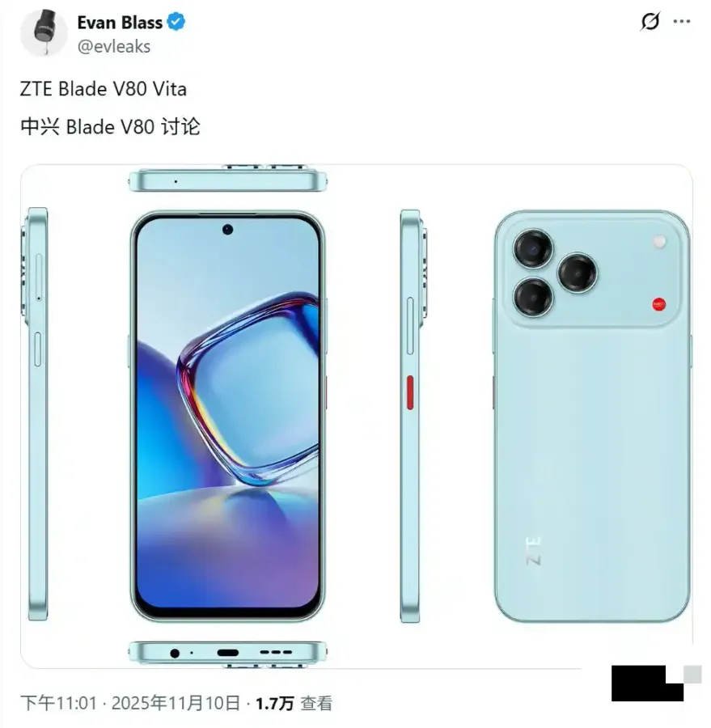Open the post timestamp 下午11:01
This screenshot has width=711, height=728.
pyautogui.click(x=59, y=703)
